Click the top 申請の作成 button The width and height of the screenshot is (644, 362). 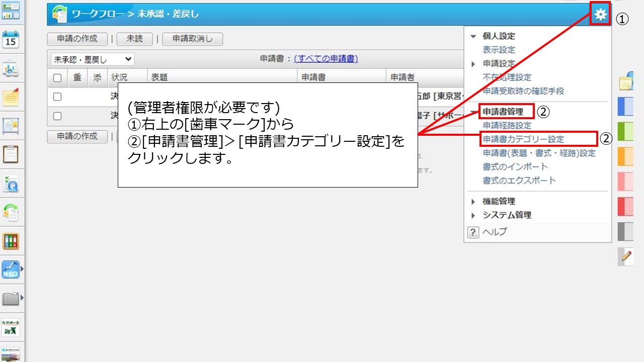click(77, 39)
